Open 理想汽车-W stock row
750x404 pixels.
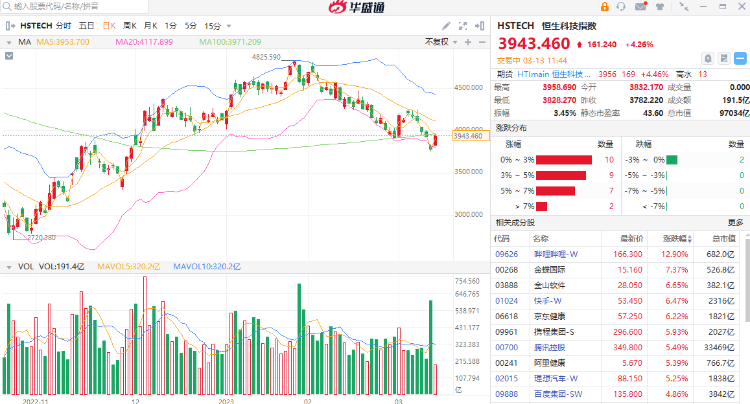coord(616,379)
